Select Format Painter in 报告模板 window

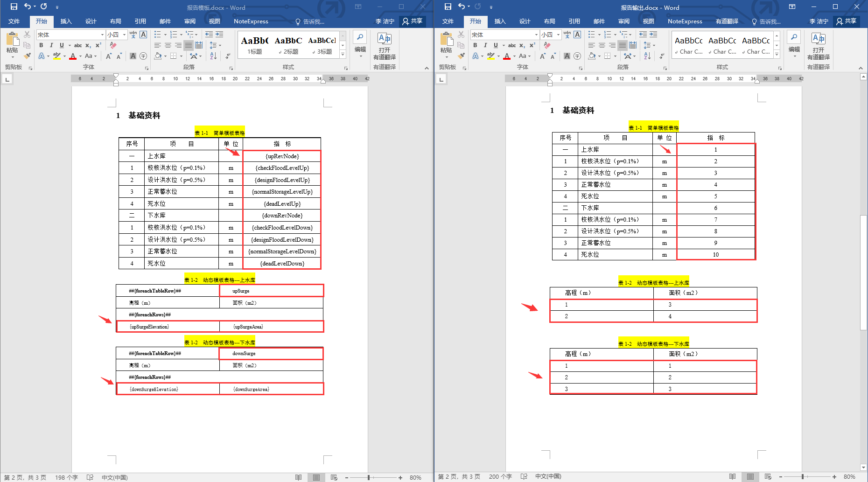pyautogui.click(x=27, y=56)
